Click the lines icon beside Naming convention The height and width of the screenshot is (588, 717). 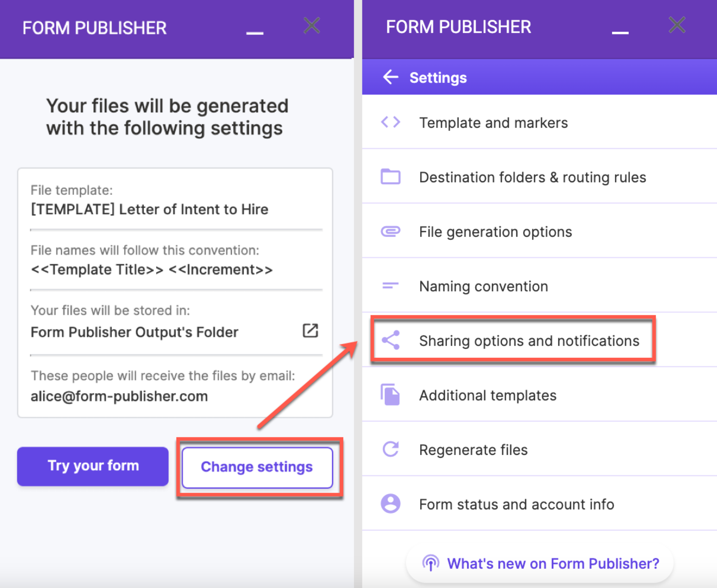click(390, 286)
